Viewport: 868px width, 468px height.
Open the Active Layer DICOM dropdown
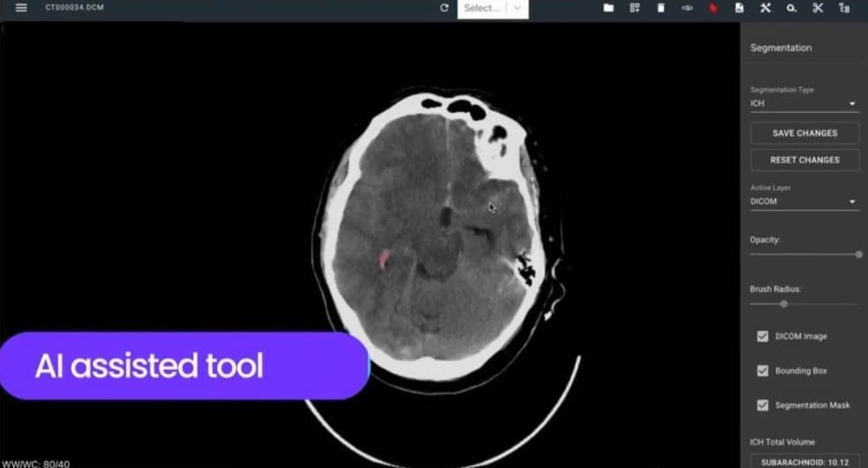[x=804, y=201]
